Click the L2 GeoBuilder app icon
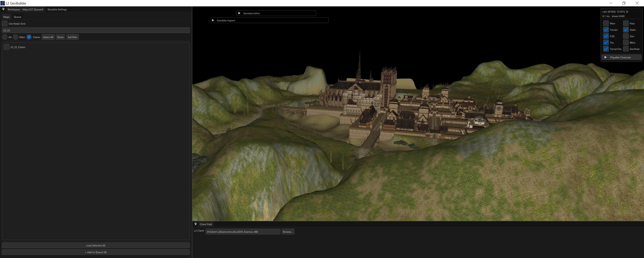The image size is (644, 258). click(2, 3)
